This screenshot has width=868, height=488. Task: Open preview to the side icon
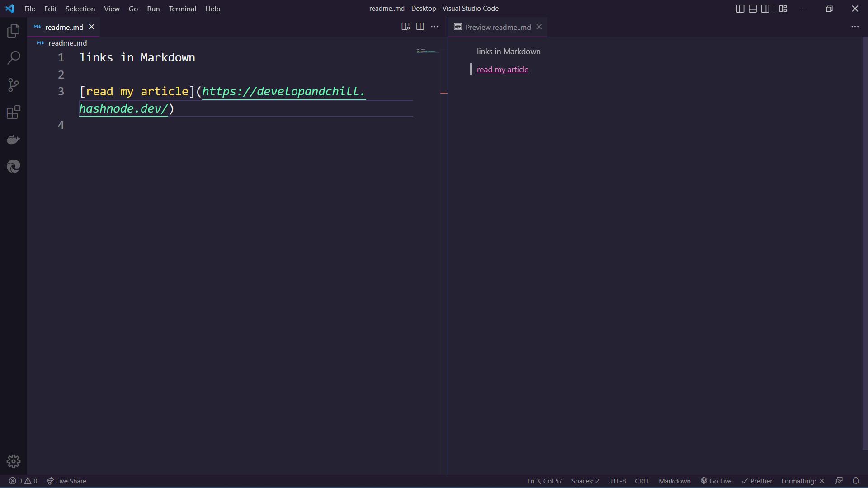click(406, 27)
